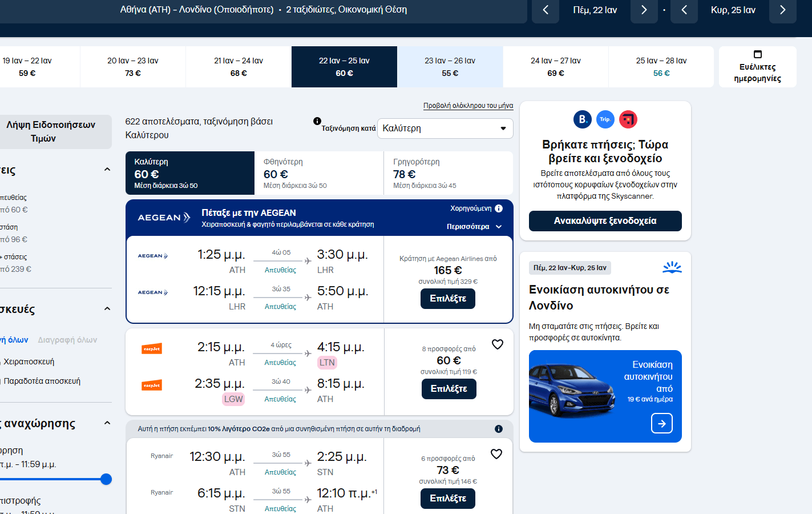812x514 pixels.
Task: Click car rental arrow button
Action: pyautogui.click(x=661, y=423)
